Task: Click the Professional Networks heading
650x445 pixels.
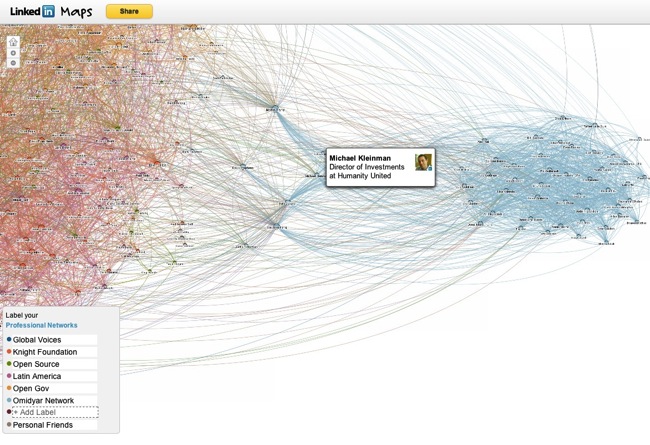Action: click(41, 325)
